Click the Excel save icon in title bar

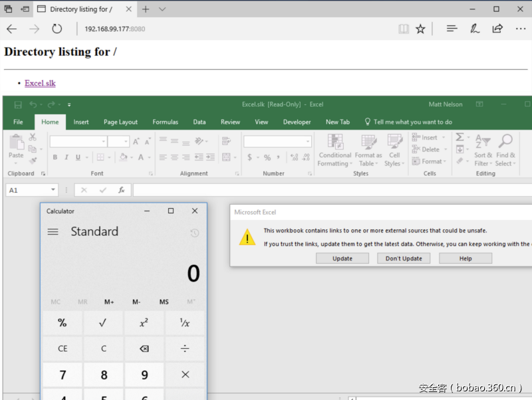pyautogui.click(x=18, y=104)
